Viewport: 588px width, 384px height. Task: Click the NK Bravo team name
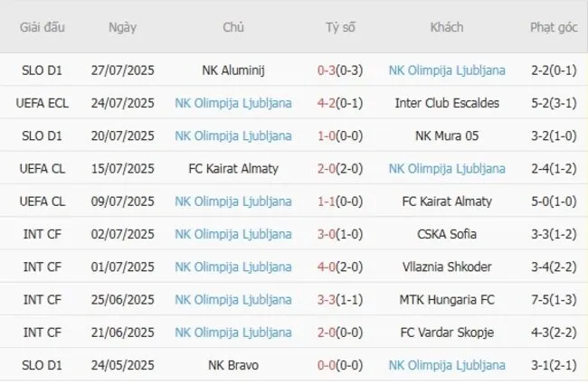pyautogui.click(x=233, y=365)
